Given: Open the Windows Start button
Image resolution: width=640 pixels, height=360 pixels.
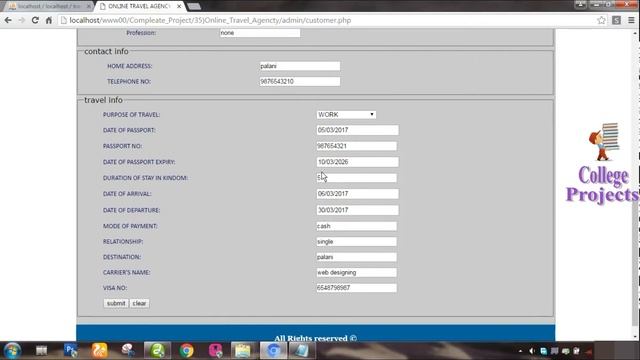Looking at the screenshot, I should click(12, 351).
